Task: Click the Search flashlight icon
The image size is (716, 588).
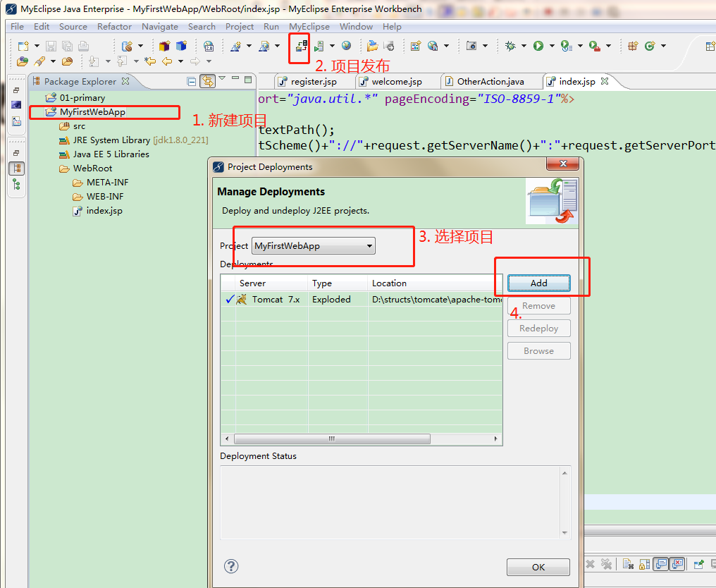Action: point(39,61)
